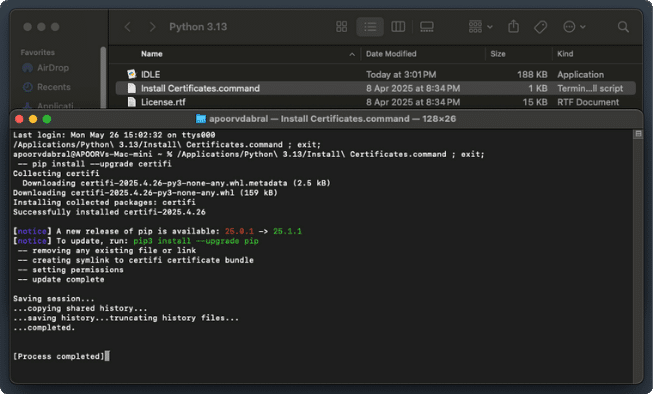Select Recents in the Finder sidebar
Screen dimensions: 653x395
coord(54,87)
